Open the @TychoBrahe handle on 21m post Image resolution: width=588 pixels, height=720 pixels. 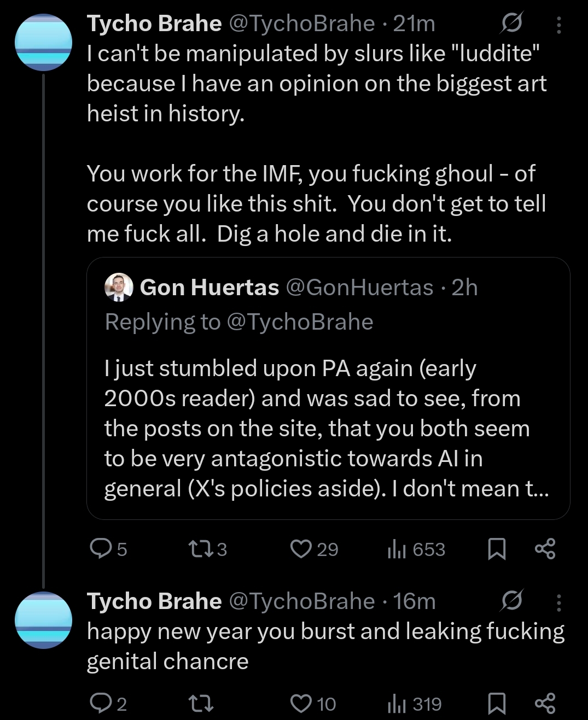click(301, 24)
